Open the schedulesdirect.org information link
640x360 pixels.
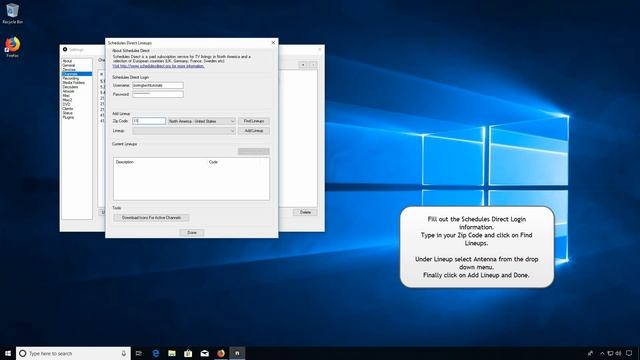tap(158, 66)
